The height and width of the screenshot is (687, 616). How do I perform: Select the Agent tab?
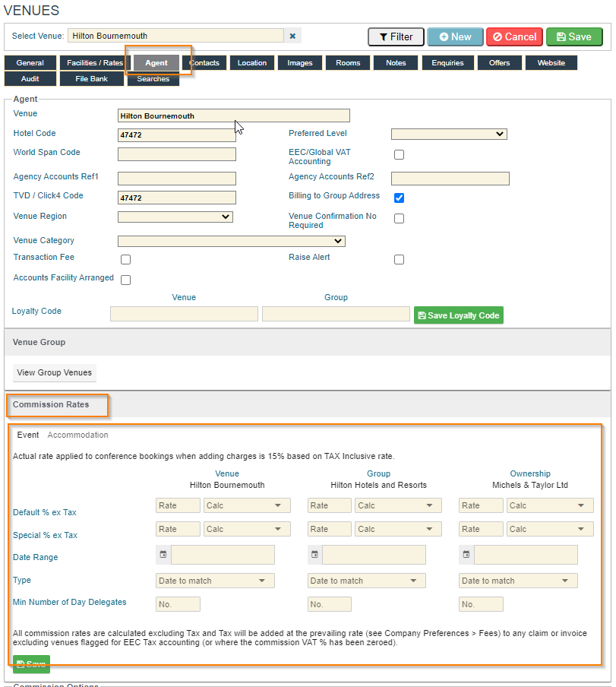pos(156,62)
